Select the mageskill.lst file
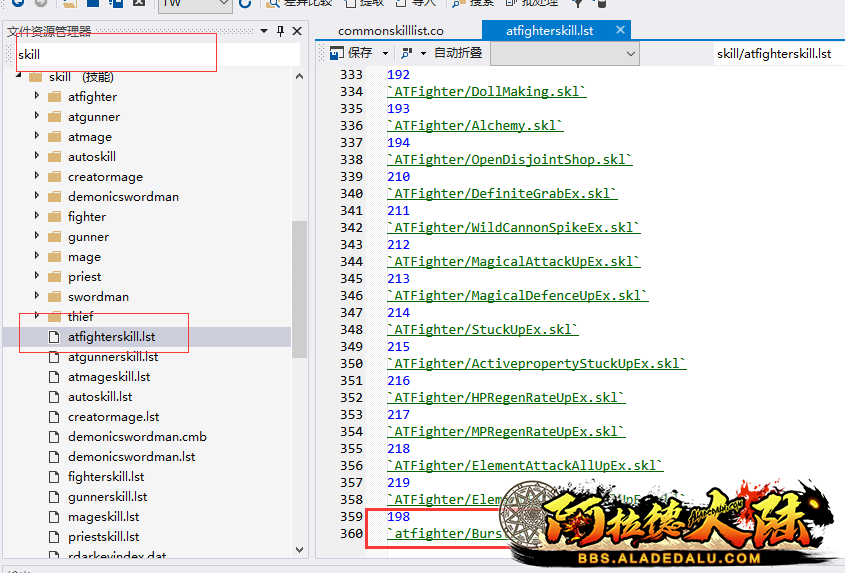 point(103,517)
